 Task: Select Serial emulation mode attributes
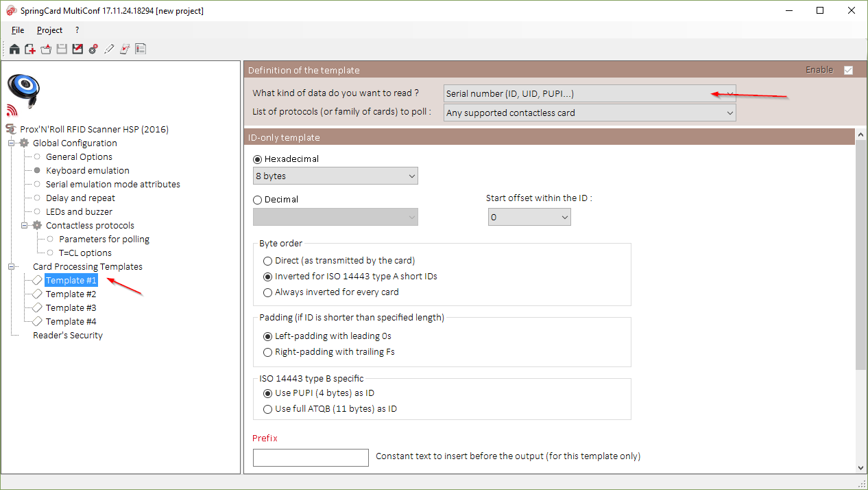pos(112,184)
